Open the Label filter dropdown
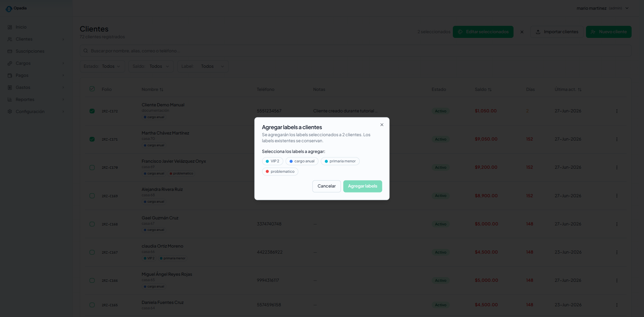This screenshot has width=644, height=317. coord(203,66)
